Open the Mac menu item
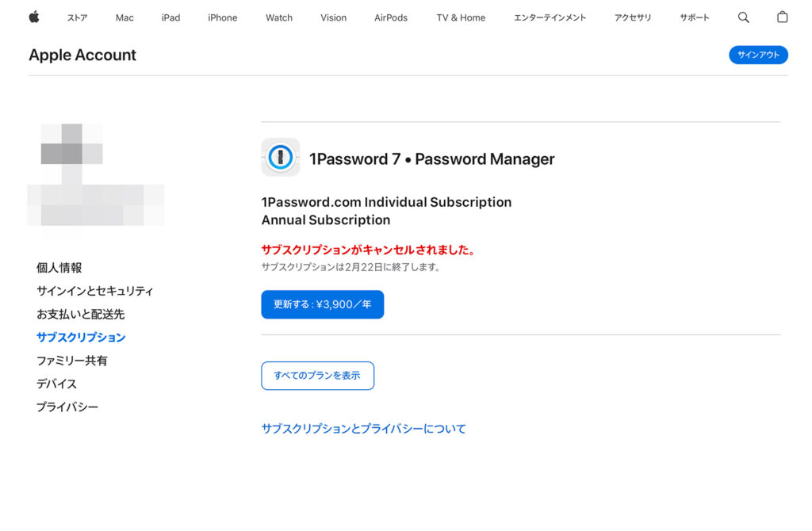 [124, 17]
